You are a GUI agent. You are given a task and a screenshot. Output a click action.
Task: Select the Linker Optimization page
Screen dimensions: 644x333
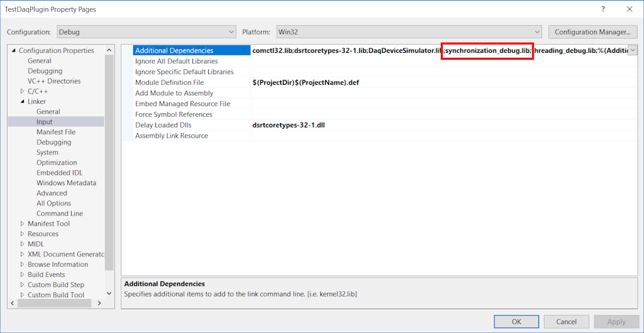point(57,162)
